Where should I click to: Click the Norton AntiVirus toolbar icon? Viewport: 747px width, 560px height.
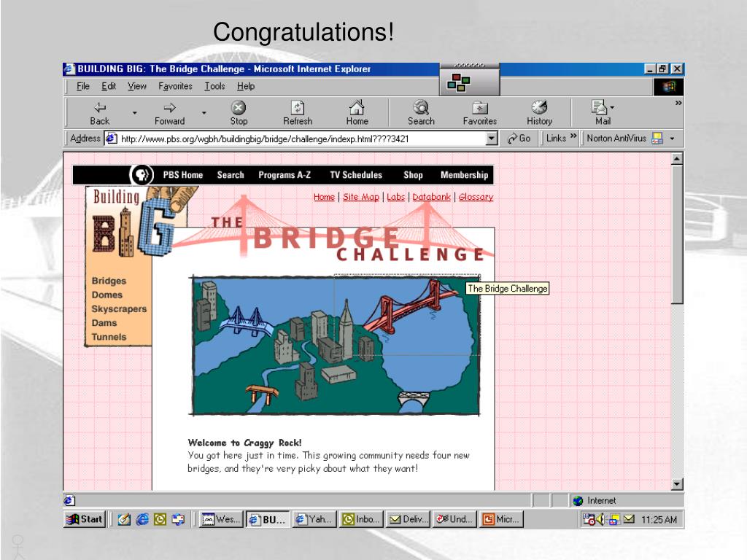coord(657,139)
